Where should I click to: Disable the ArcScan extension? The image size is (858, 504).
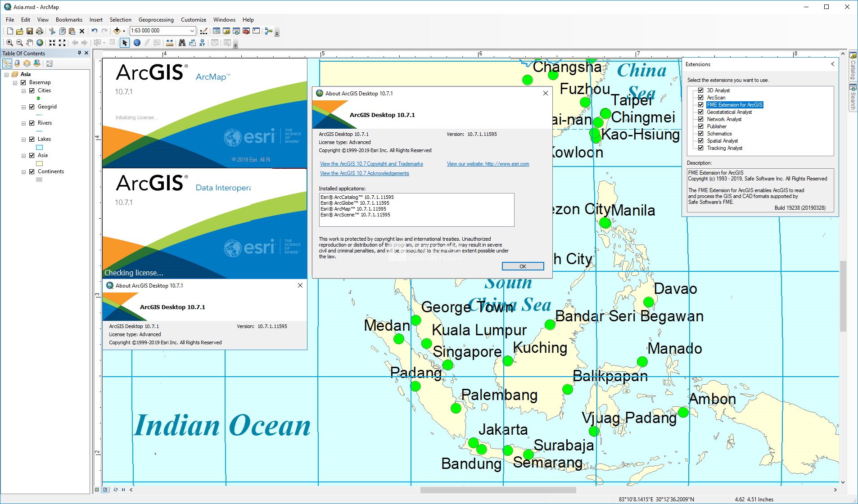(x=701, y=98)
